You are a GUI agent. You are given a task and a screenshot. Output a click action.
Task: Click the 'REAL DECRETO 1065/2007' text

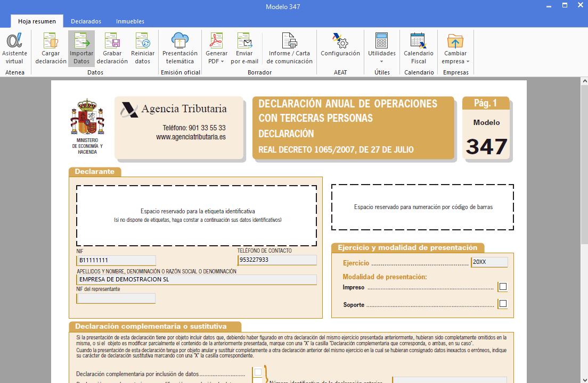tap(306, 150)
